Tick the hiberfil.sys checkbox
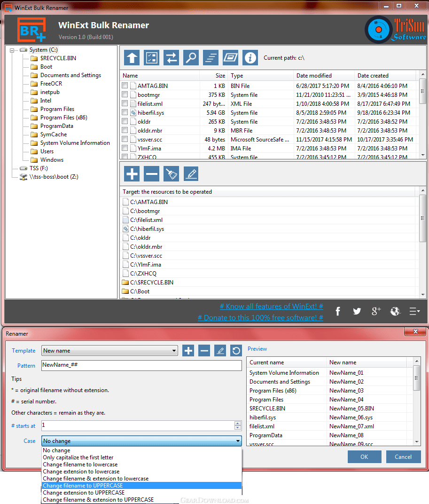This screenshot has width=429, height=504. click(125, 112)
